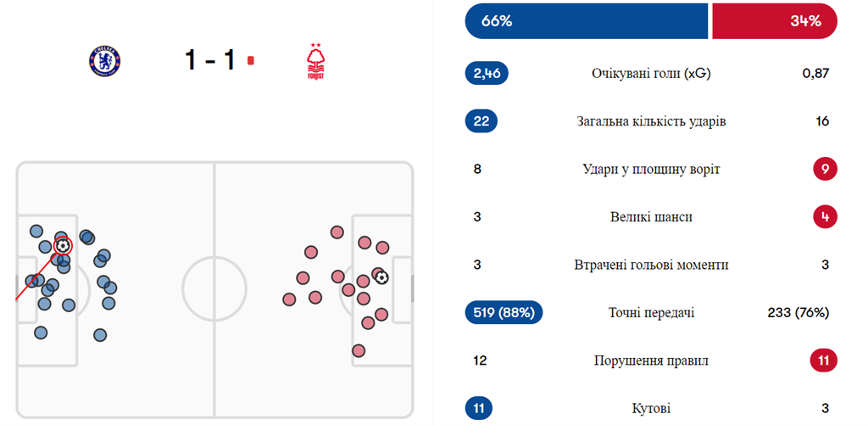Select Forest's goal ball icon on shot map
Image resolution: width=868 pixels, height=425 pixels.
[381, 277]
